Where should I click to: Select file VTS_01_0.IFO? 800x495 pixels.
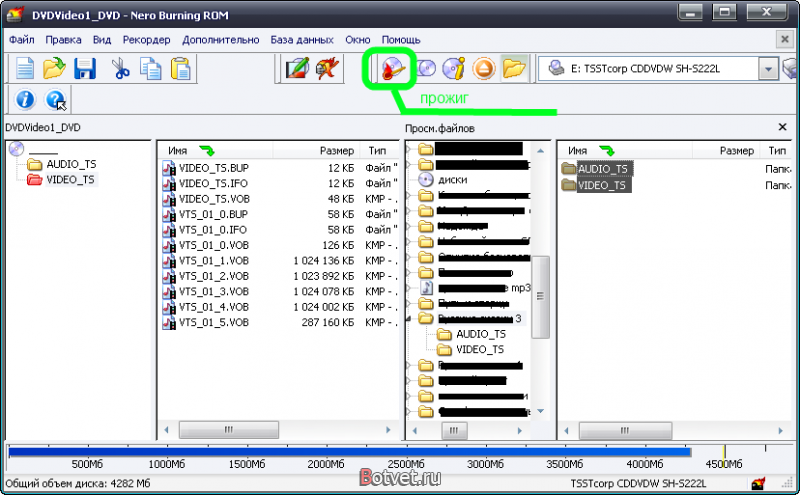[x=213, y=230]
